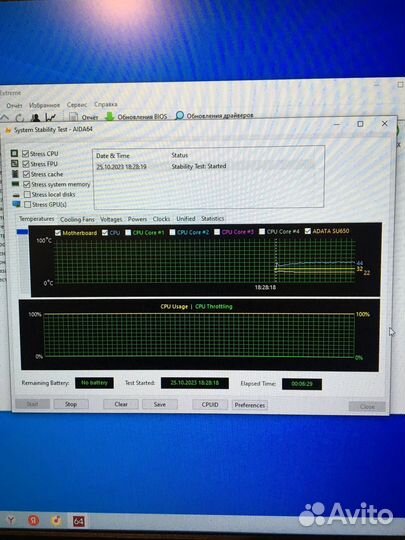Click the Save button

160,404
